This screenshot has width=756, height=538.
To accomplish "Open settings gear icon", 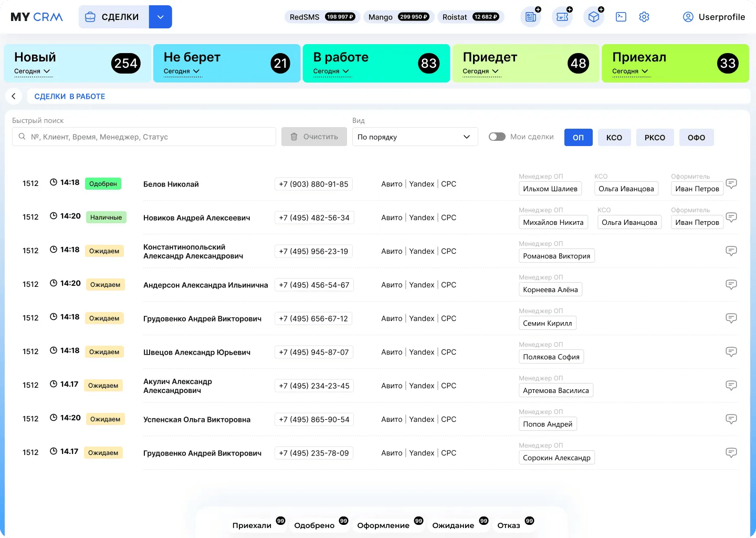I will point(644,17).
